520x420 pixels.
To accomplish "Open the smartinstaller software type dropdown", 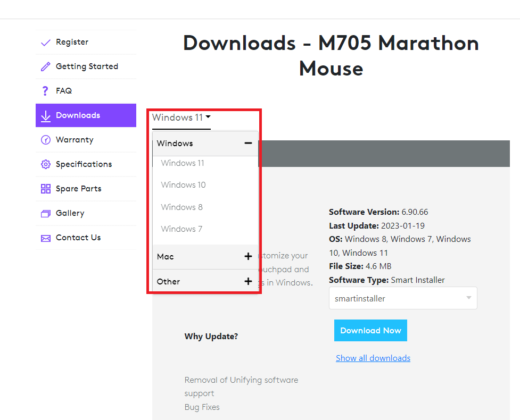I will click(x=403, y=298).
